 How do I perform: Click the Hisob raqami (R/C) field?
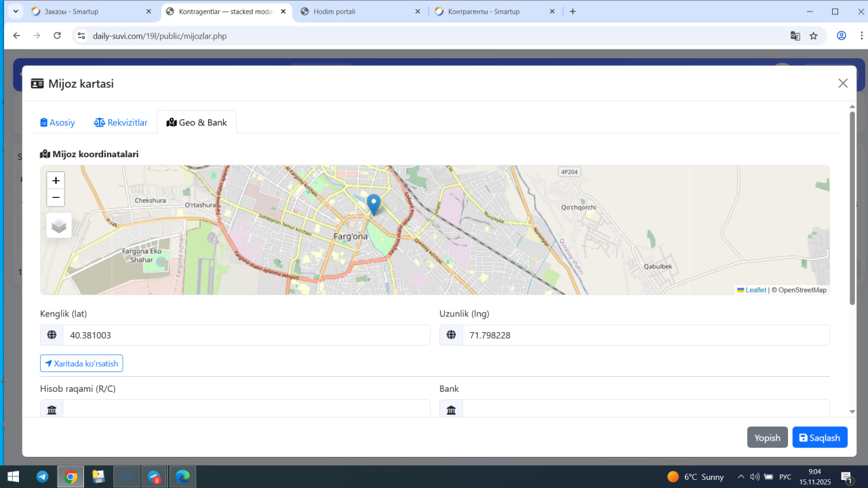pos(246,409)
